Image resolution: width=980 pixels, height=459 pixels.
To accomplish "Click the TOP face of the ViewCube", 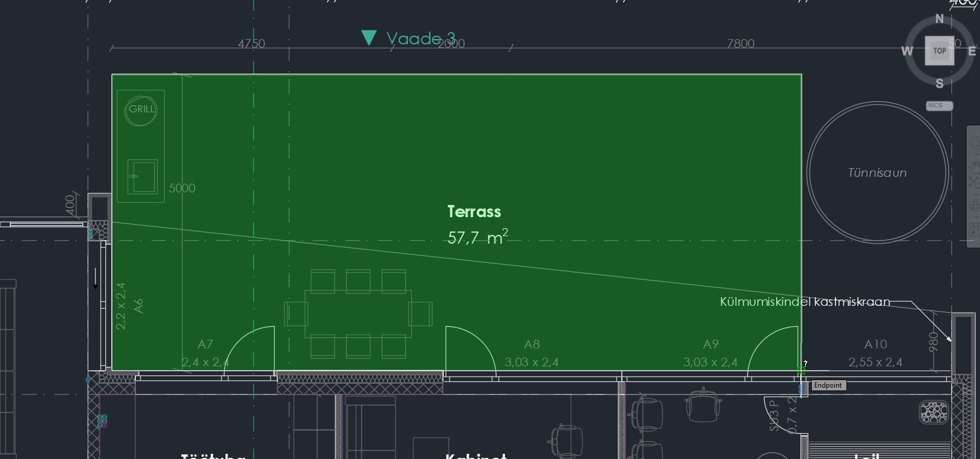I will coord(939,51).
